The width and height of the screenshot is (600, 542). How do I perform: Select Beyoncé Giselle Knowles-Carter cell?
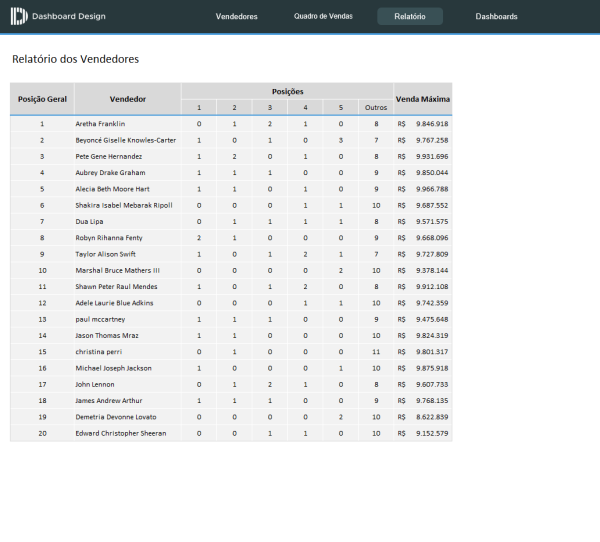[125, 140]
